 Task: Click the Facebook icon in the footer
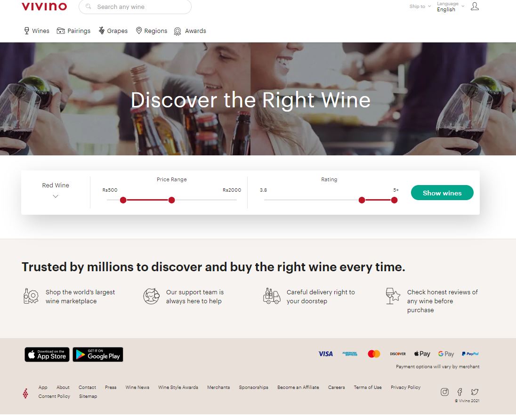(460, 391)
